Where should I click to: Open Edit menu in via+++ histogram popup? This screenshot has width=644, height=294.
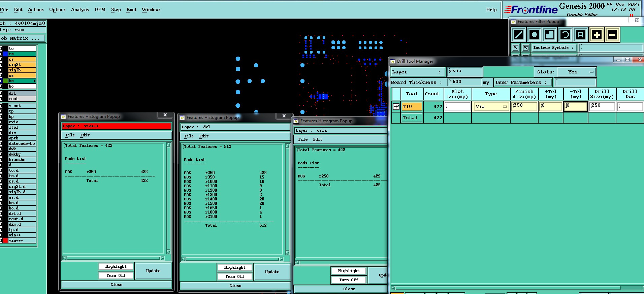point(85,135)
